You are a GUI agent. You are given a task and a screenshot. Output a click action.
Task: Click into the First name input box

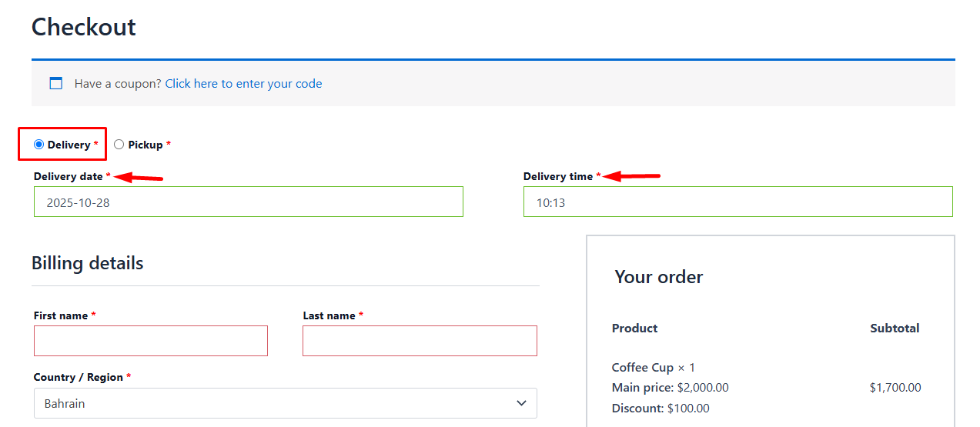[x=150, y=341]
